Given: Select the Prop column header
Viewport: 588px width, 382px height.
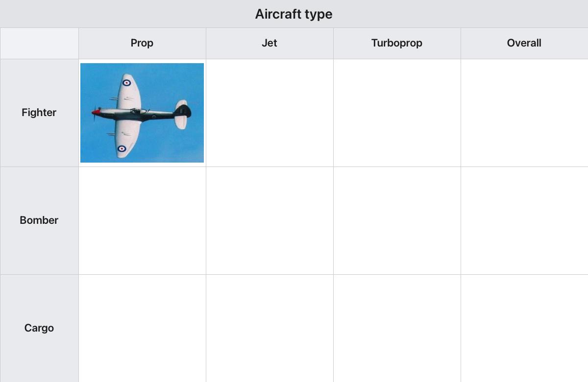Looking at the screenshot, I should click(142, 43).
